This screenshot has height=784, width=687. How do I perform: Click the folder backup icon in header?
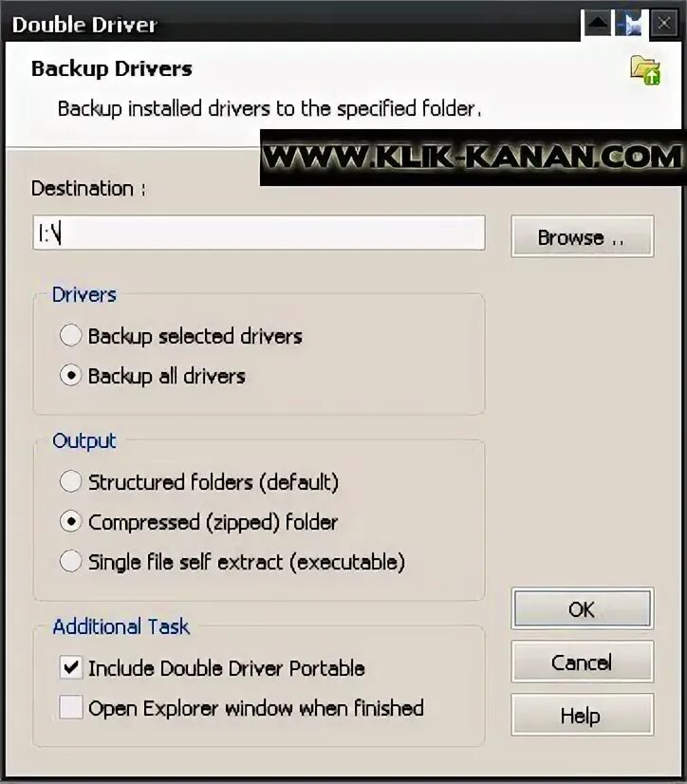pyautogui.click(x=645, y=70)
